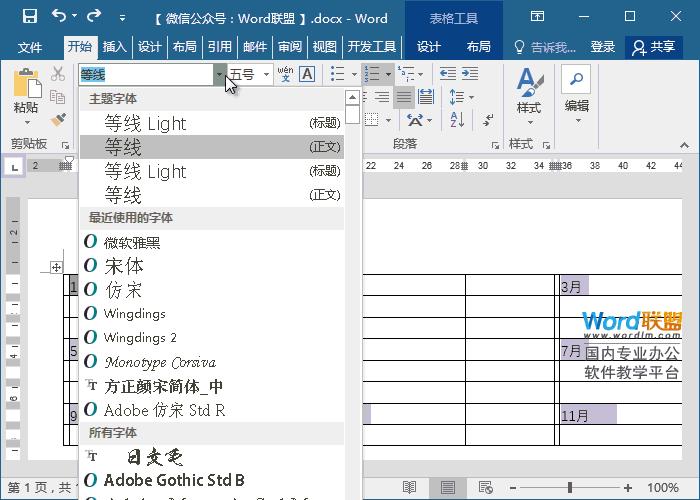Select 宋体 from recent fonts
700x500 pixels.
tap(212, 266)
